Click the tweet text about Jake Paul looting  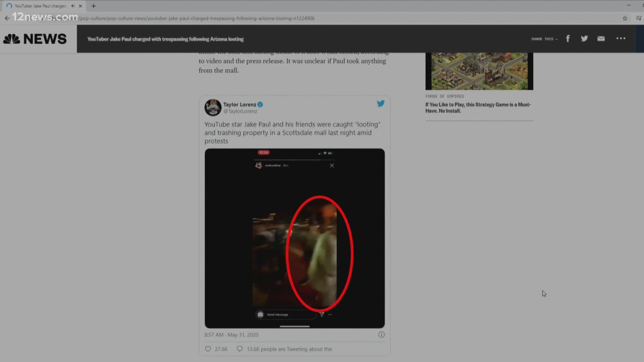click(x=292, y=133)
